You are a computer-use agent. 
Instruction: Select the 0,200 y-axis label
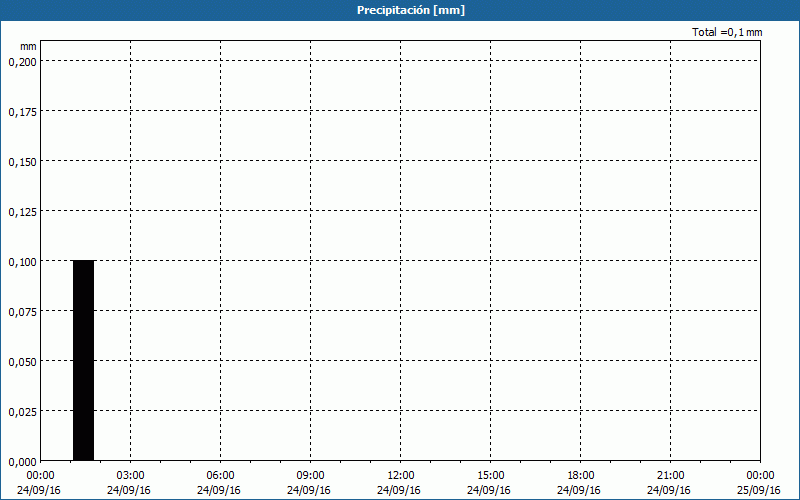coord(22,61)
